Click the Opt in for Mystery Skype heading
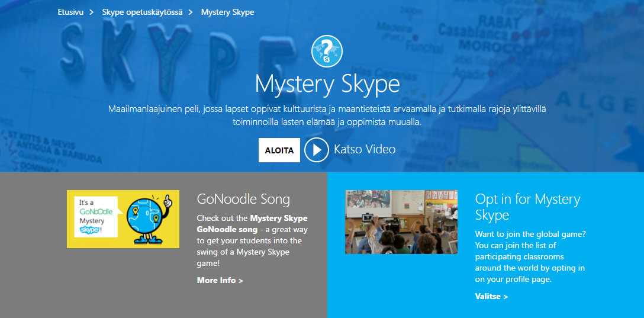Image resolution: width=644 pixels, height=318 pixels. click(528, 207)
